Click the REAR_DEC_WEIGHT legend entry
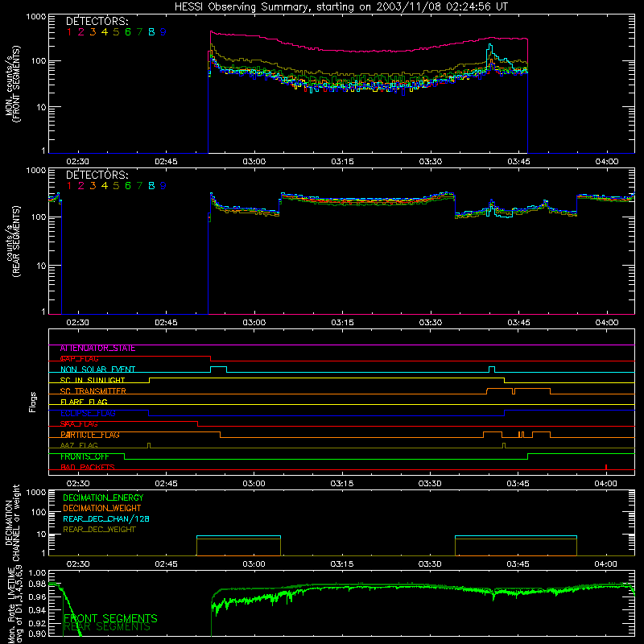Image resolution: width=644 pixels, height=644 pixels. click(x=99, y=530)
